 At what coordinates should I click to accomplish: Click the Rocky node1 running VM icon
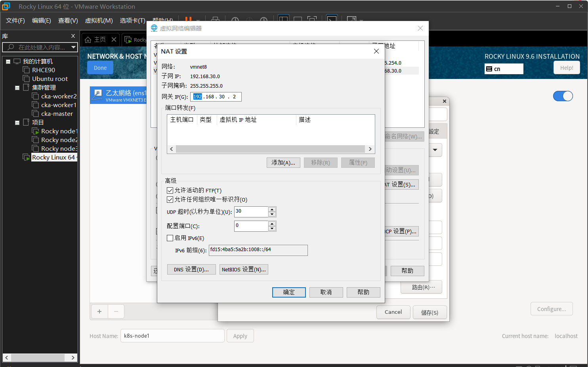35,131
